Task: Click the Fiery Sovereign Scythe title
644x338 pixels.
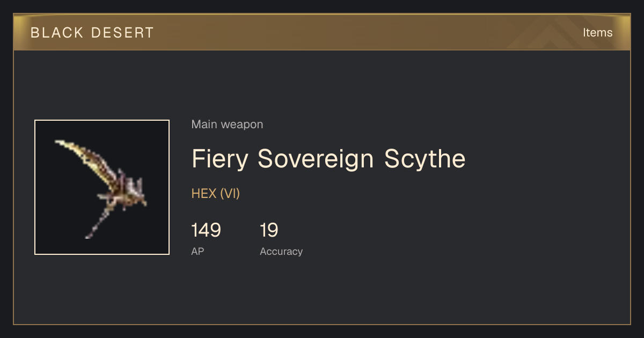Action: [328, 159]
